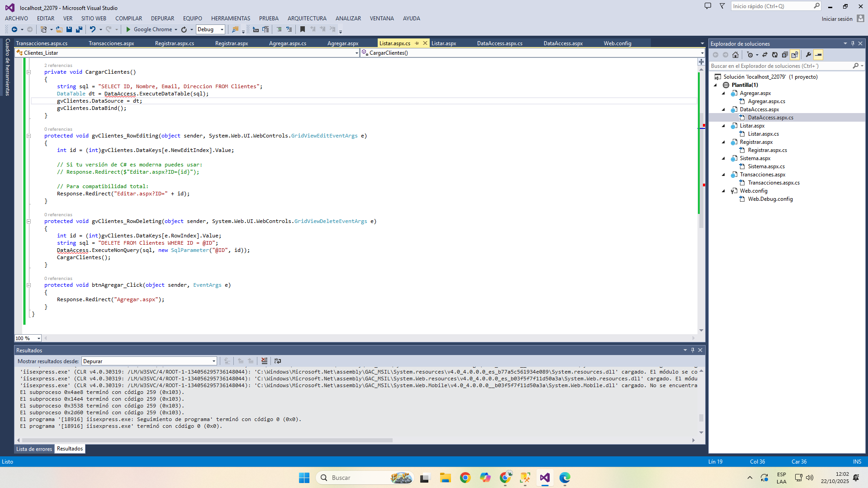Image resolution: width=868 pixels, height=488 pixels.
Task: Switch to the Web.config editor tab
Action: pos(617,43)
